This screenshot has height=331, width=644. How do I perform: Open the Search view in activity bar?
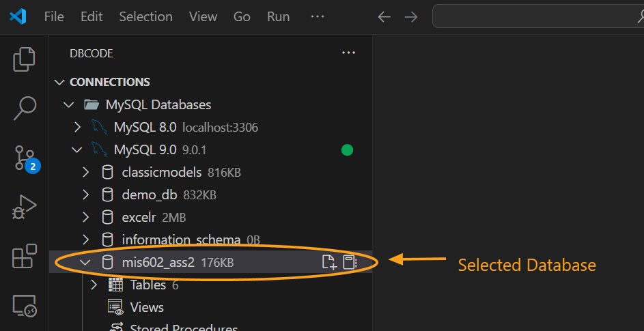pyautogui.click(x=25, y=109)
